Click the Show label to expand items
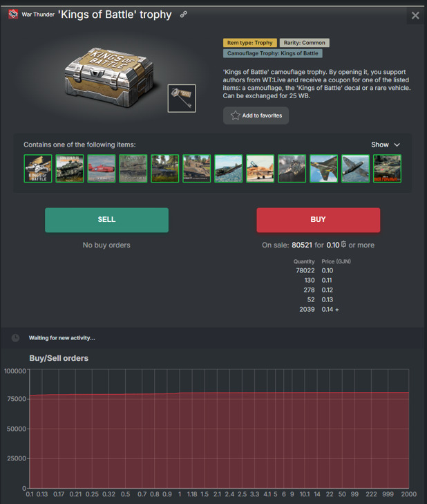The height and width of the screenshot is (504, 427). point(380,145)
